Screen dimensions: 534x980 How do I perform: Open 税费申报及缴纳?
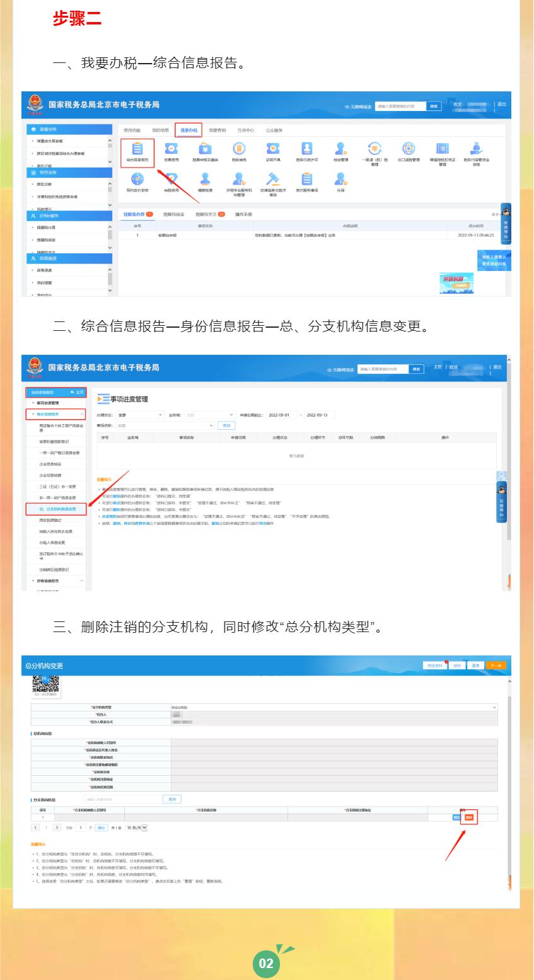pos(202,149)
